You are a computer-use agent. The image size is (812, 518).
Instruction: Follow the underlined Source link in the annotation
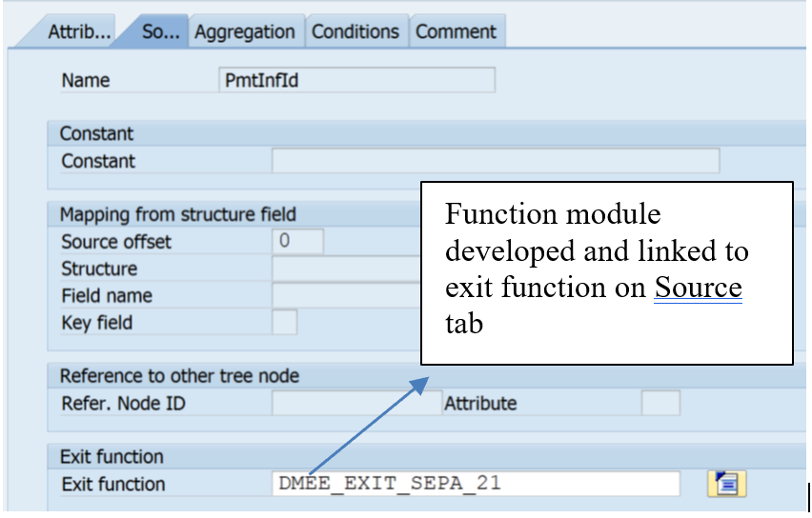tap(698, 288)
